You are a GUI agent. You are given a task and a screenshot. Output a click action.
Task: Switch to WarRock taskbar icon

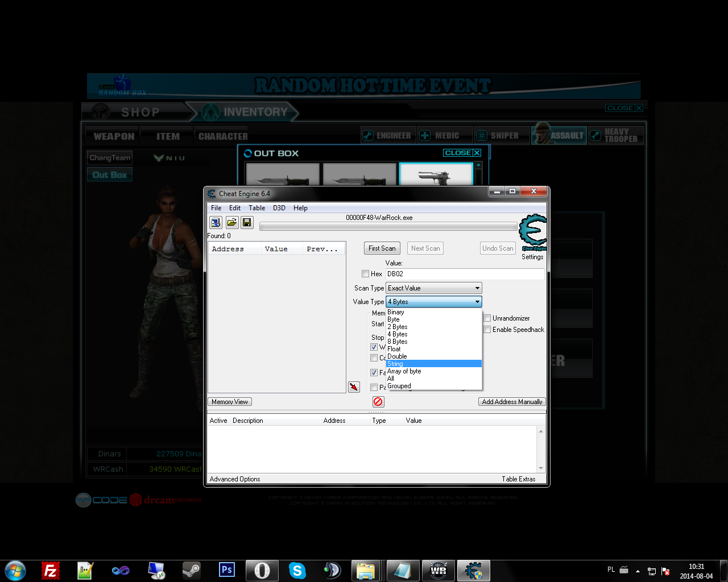pyautogui.click(x=438, y=570)
